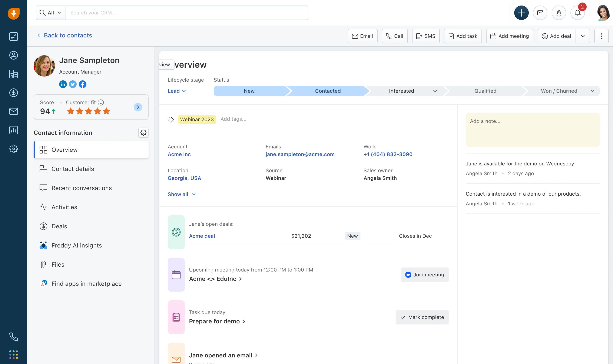Open the app switcher dots grid
This screenshot has height=364, width=613.
coord(13,354)
